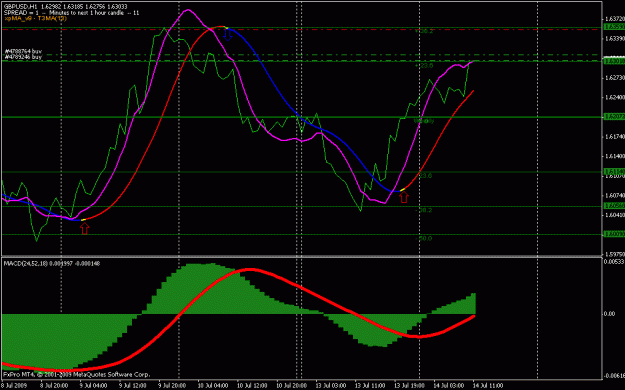Click the #4789246 buy order label
This screenshot has height=390, width=625.
tap(23, 57)
